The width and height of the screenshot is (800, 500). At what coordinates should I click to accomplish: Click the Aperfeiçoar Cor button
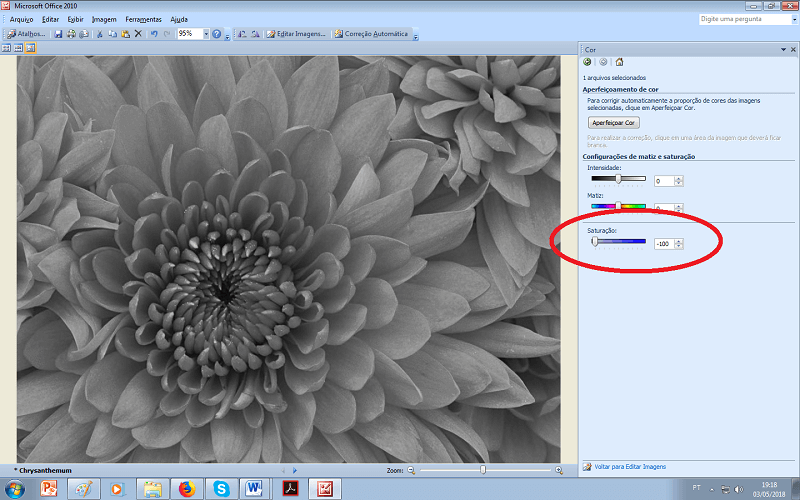tap(614, 122)
